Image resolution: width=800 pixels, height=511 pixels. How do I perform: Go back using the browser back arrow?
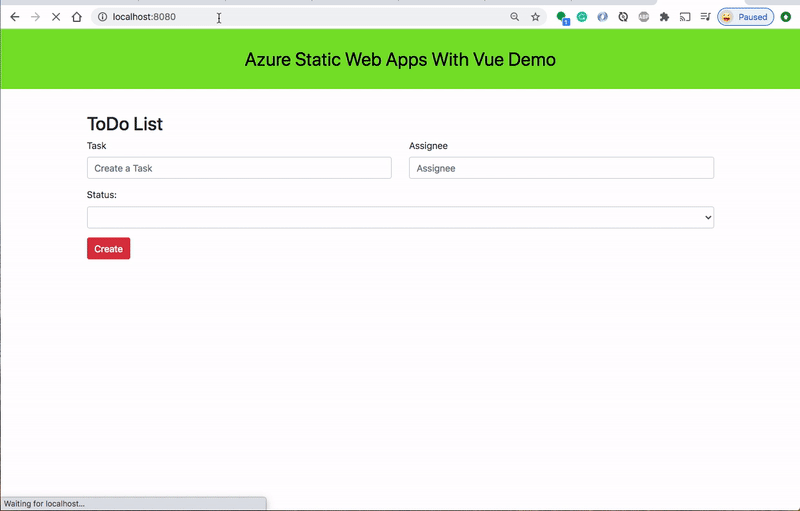coord(15,17)
